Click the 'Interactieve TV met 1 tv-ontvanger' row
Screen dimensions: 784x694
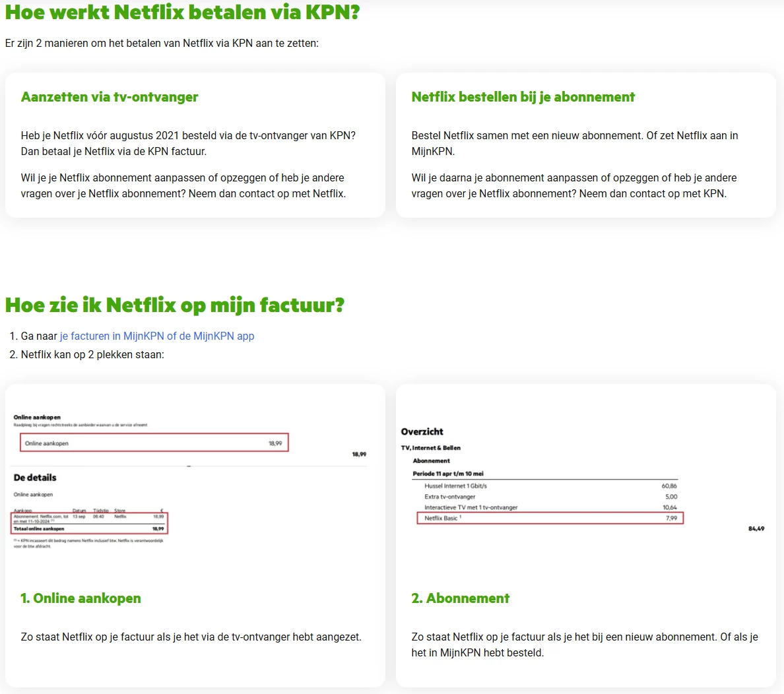(550, 507)
